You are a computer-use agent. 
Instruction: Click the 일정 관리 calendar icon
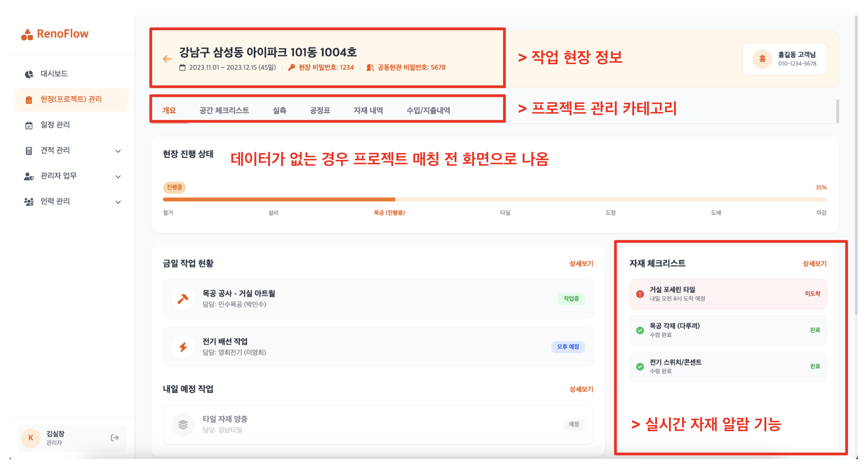click(x=29, y=125)
